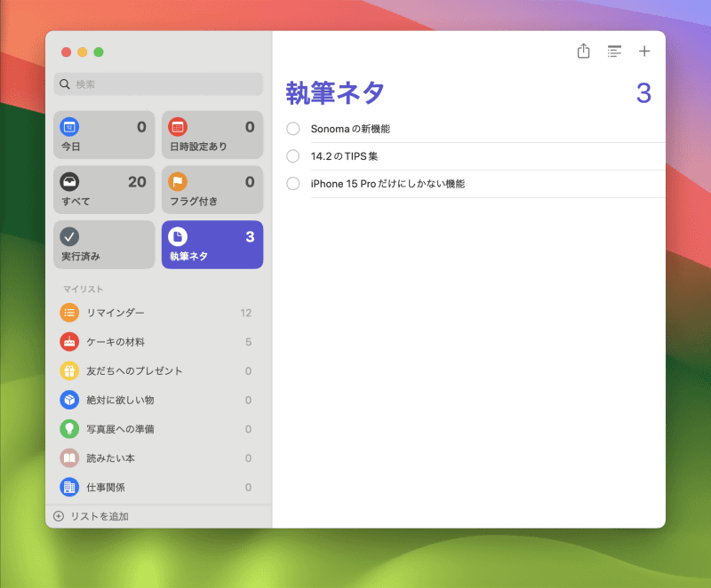Image resolution: width=711 pixels, height=588 pixels.
Task: Click the red cake icon for ケーキの材料
Action: point(69,342)
